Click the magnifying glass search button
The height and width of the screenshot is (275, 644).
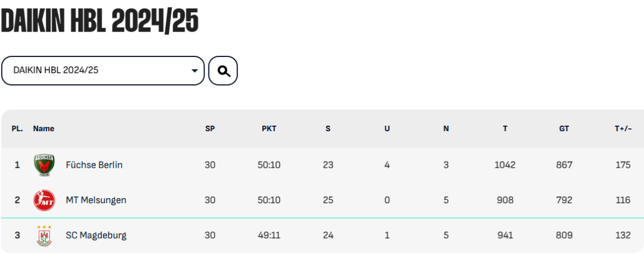click(x=223, y=70)
